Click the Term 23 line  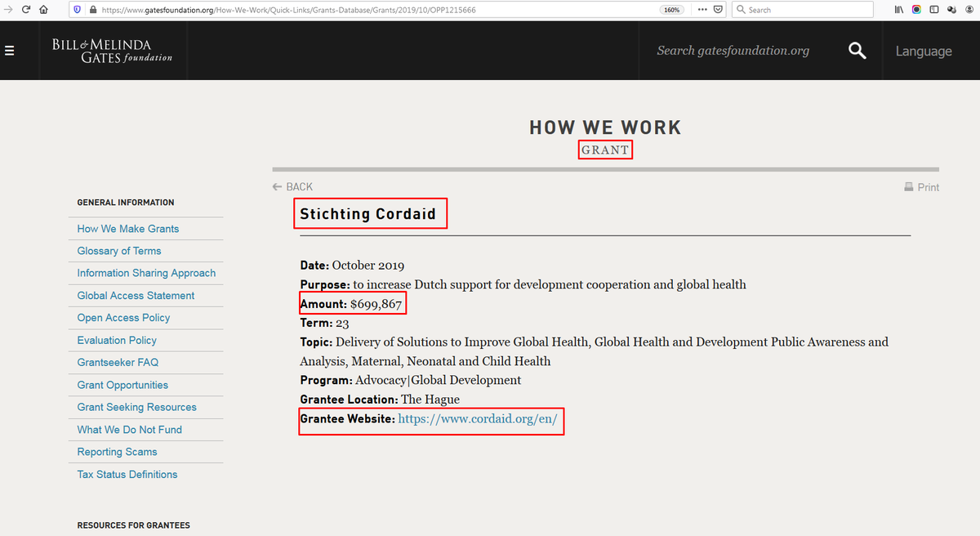pos(324,323)
